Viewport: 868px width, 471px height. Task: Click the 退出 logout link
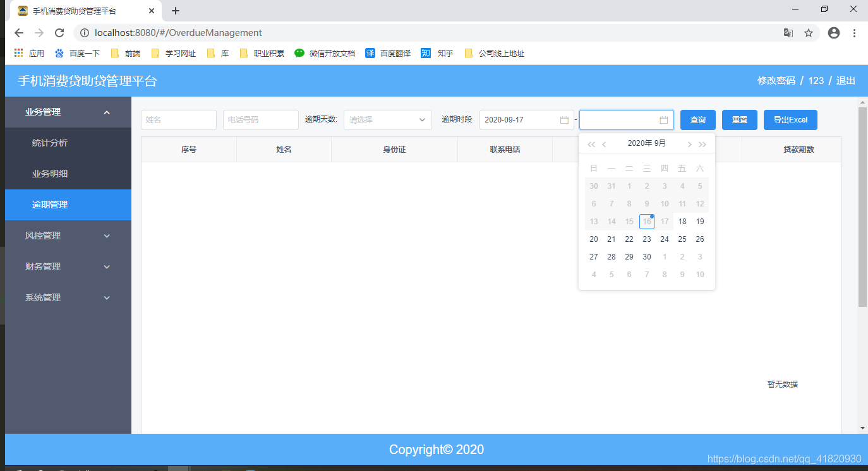tap(846, 81)
